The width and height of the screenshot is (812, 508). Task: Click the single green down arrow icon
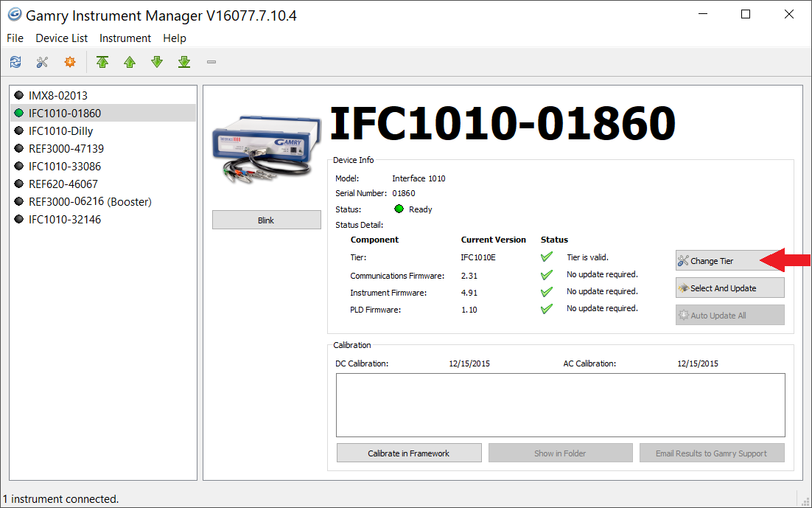point(157,62)
